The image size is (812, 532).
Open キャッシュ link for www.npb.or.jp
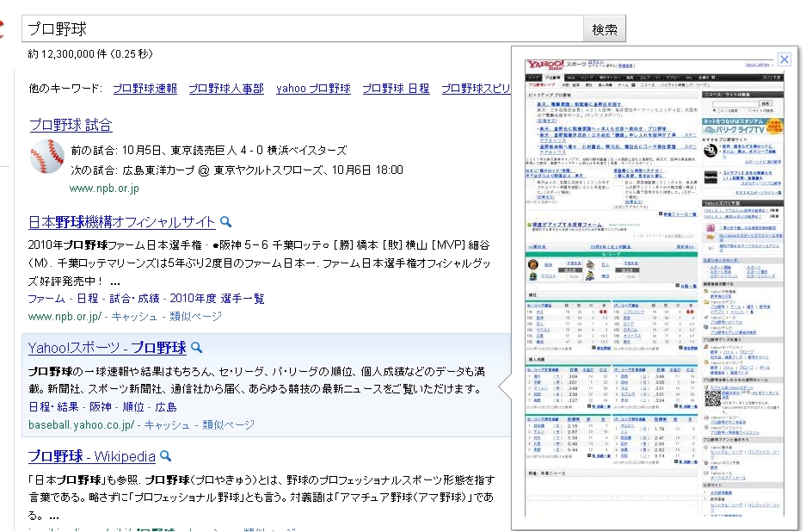(x=135, y=317)
